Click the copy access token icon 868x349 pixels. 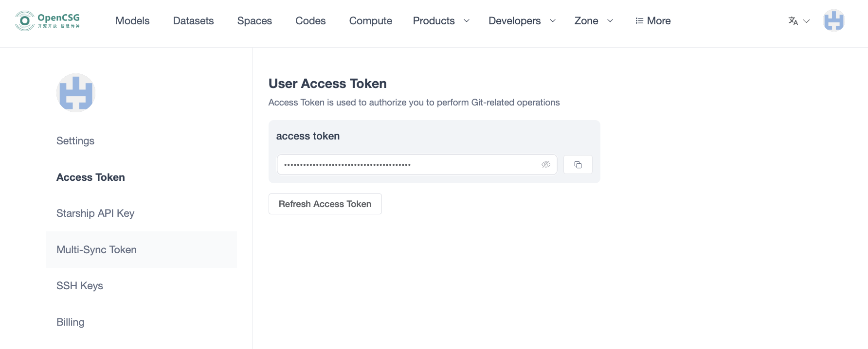click(578, 164)
